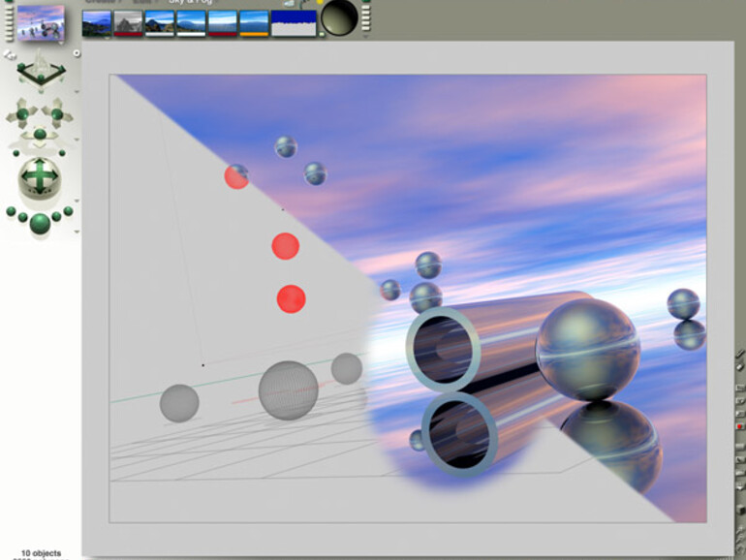
Task: Open the trackball options triangle
Action: click(x=77, y=201)
